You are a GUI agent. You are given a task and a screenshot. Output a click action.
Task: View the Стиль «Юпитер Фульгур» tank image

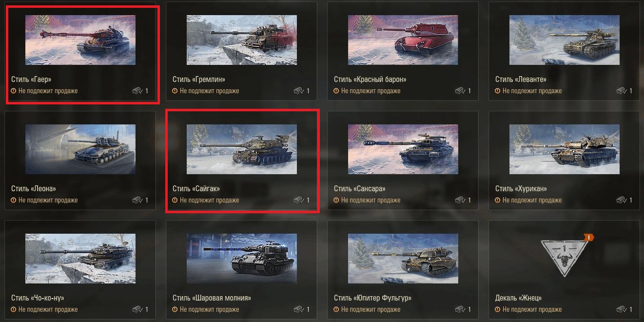(x=403, y=259)
